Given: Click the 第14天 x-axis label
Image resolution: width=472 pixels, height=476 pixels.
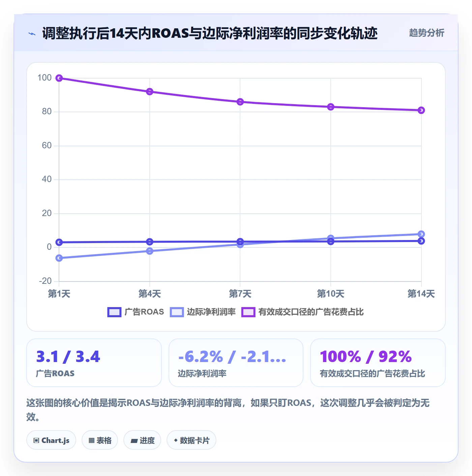Looking at the screenshot, I should [x=421, y=294].
